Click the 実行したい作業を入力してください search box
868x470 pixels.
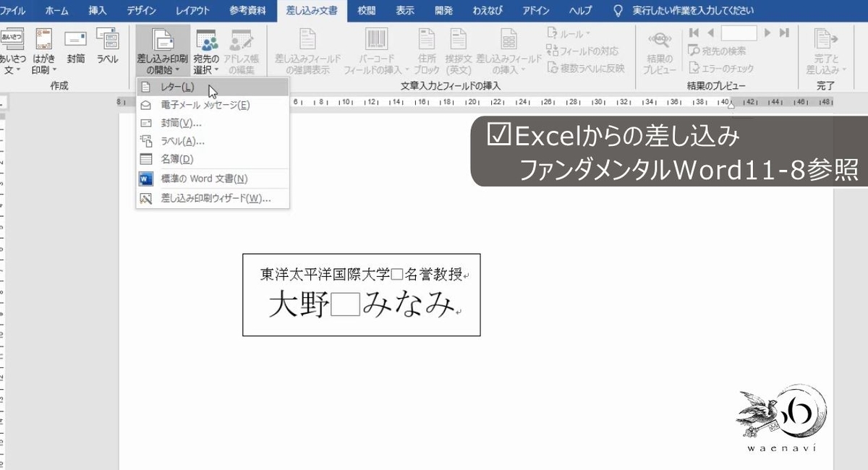(693, 11)
